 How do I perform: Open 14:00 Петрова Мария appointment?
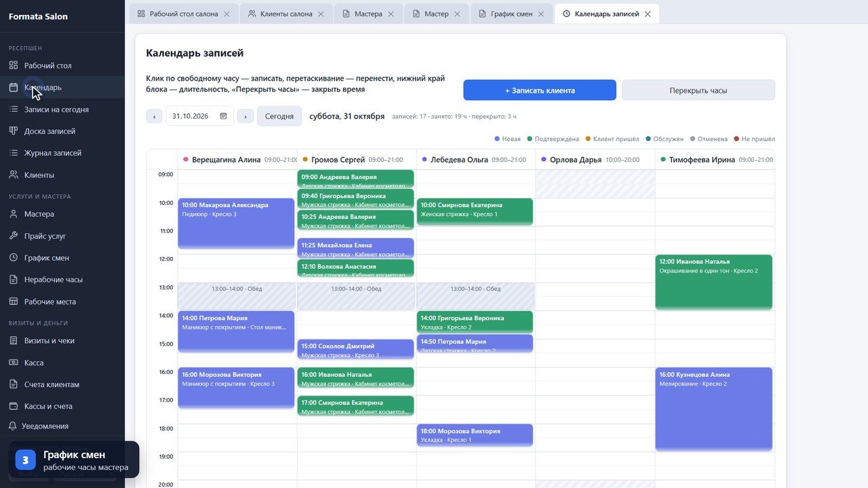tap(236, 331)
